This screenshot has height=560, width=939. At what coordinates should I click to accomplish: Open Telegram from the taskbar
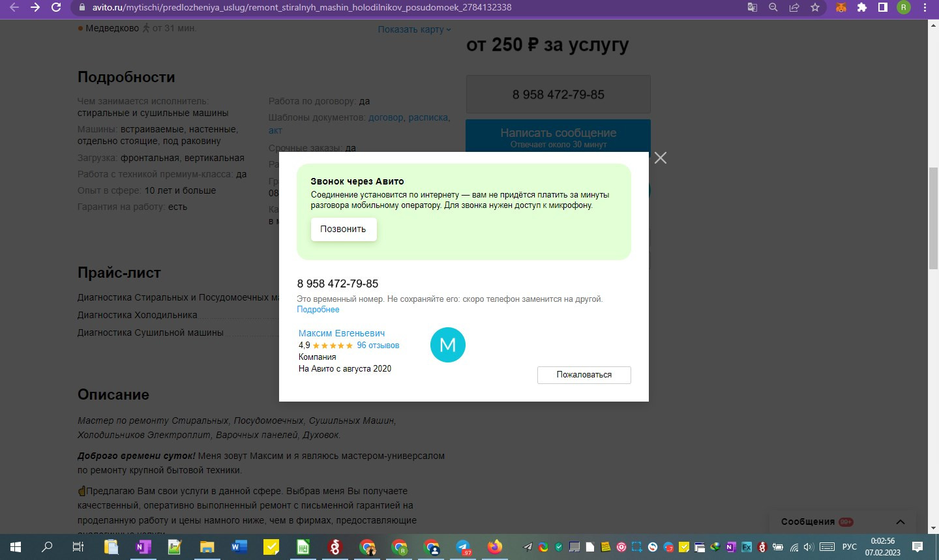pyautogui.click(x=463, y=547)
